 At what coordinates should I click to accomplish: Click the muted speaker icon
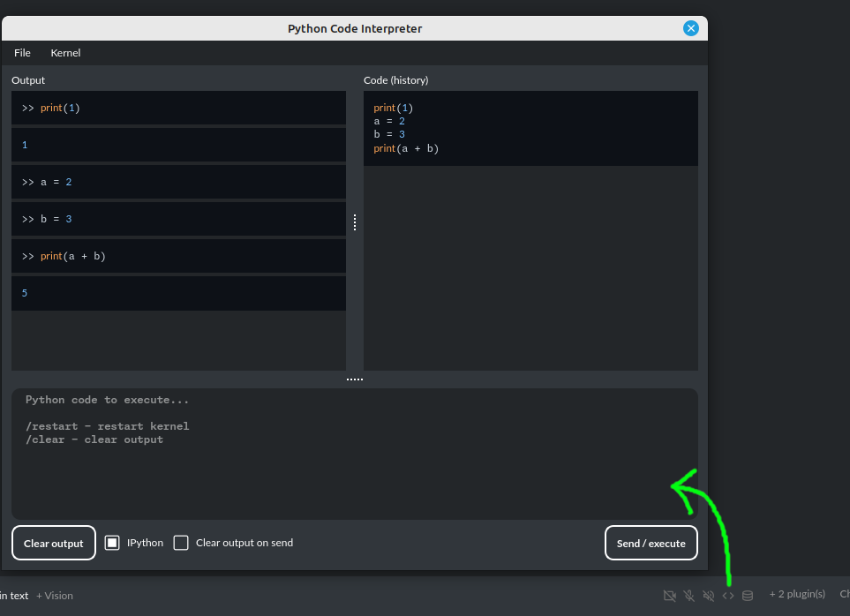709,596
